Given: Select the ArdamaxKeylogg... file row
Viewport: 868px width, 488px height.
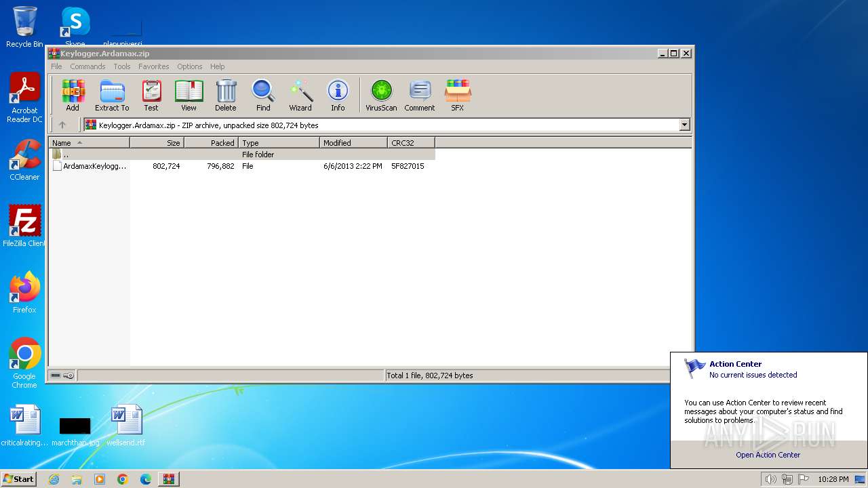Looking at the screenshot, I should pos(241,166).
